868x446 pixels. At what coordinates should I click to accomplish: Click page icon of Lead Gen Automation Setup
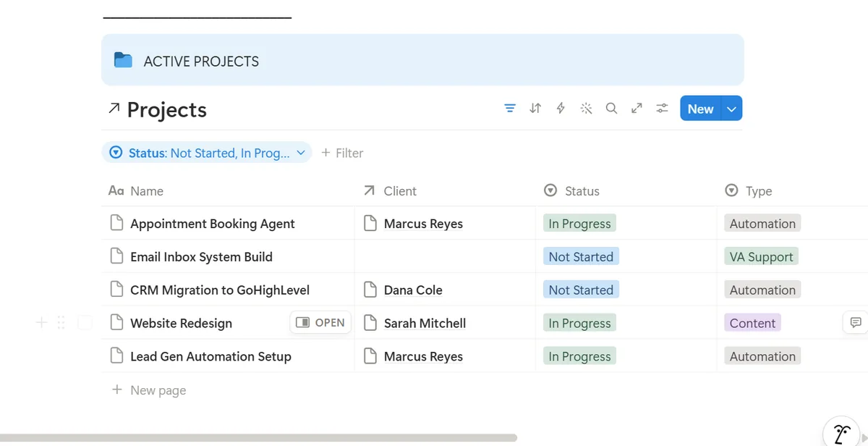[x=116, y=356]
